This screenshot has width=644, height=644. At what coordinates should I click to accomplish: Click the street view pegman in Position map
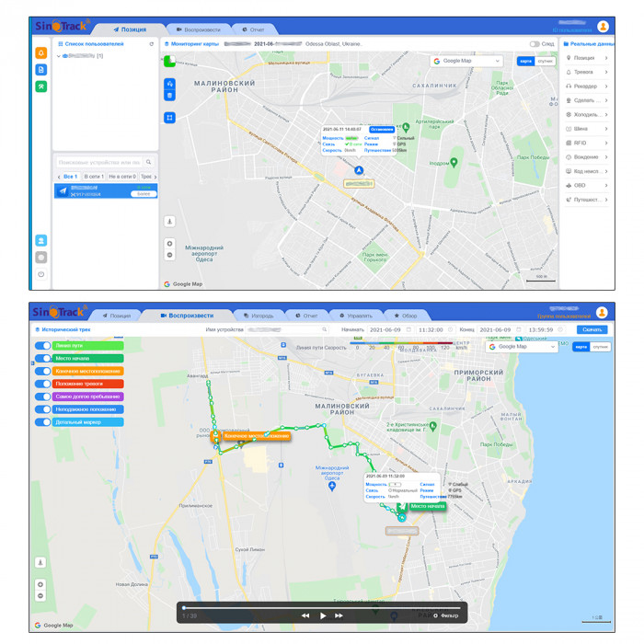(169, 222)
